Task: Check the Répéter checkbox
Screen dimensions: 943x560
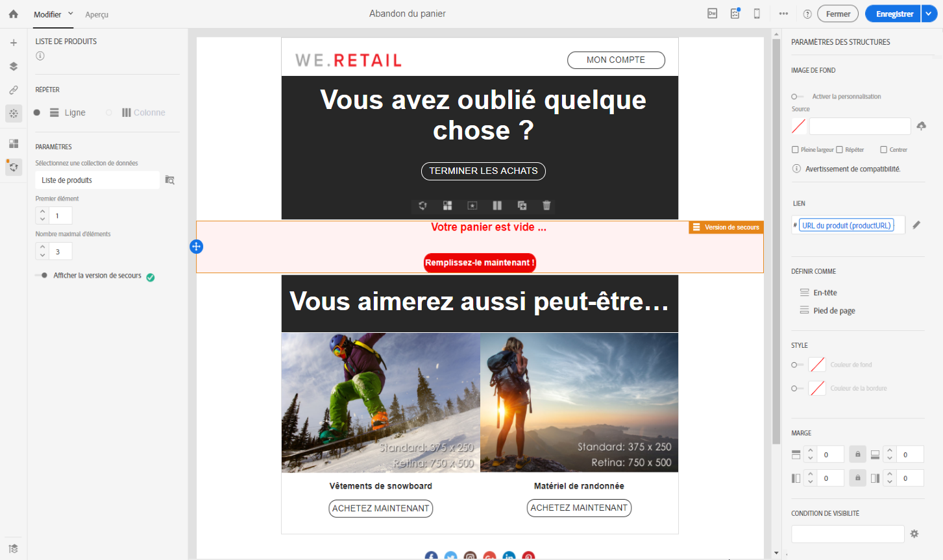Action: point(839,150)
